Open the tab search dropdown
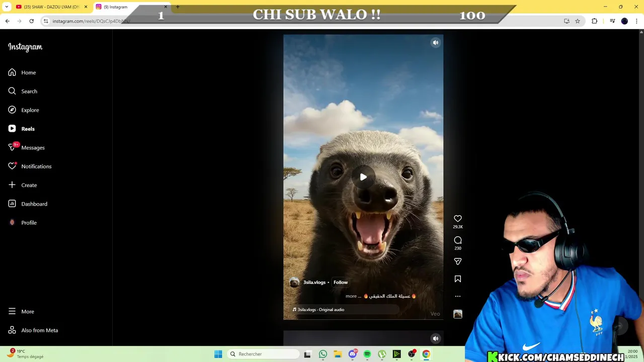 coord(7,7)
